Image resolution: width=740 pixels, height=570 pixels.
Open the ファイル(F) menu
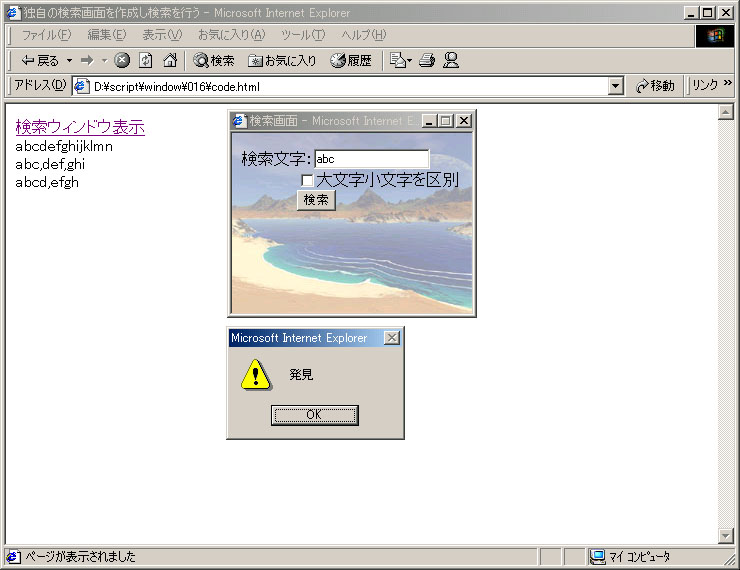pyautogui.click(x=46, y=34)
